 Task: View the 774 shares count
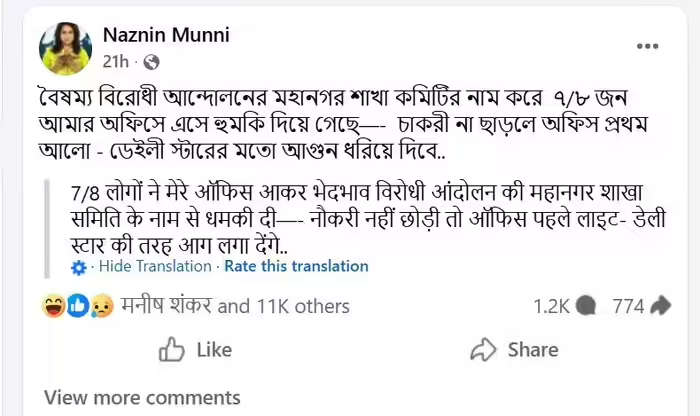click(x=628, y=306)
